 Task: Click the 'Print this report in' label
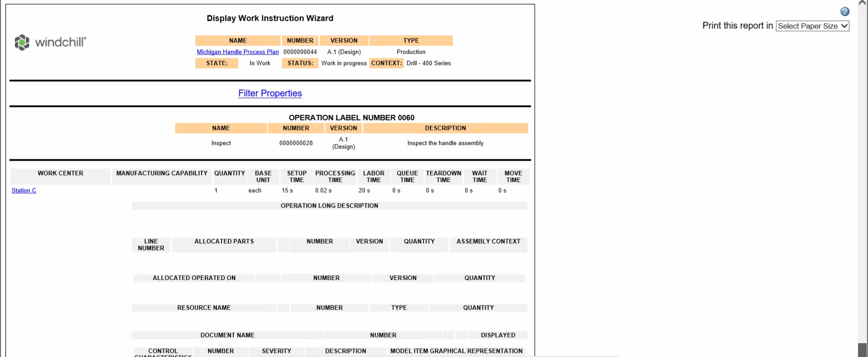tap(737, 26)
